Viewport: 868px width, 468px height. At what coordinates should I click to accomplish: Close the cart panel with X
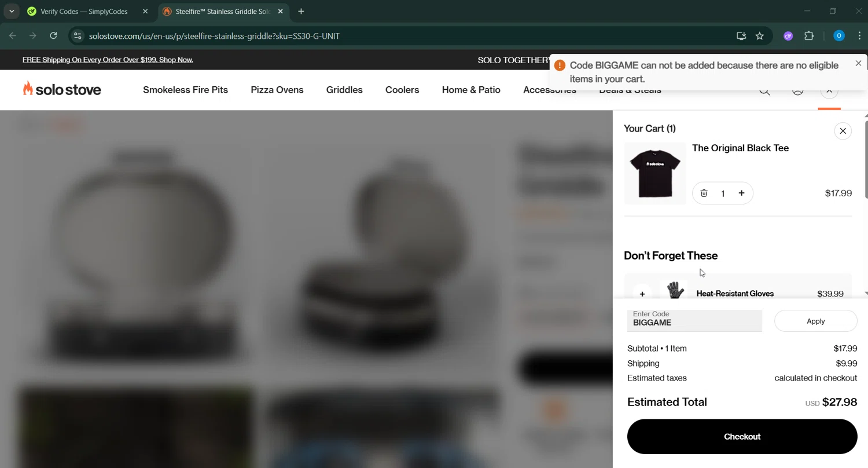click(x=843, y=131)
